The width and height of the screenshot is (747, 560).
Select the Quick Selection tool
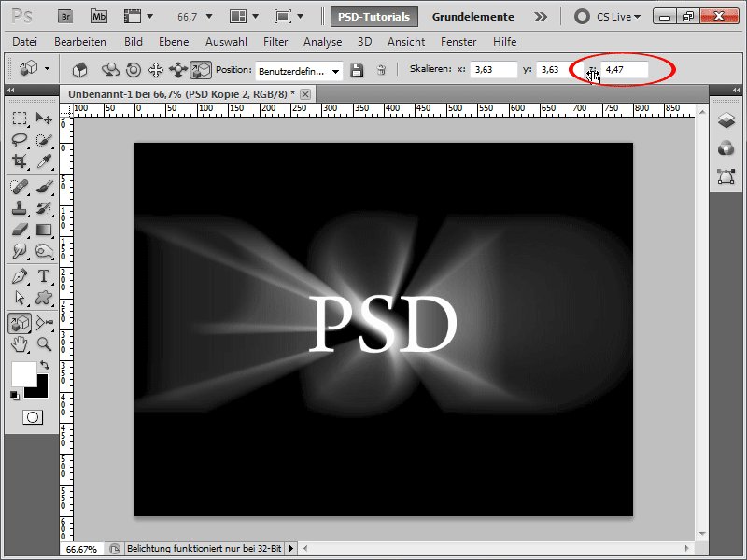(44, 139)
